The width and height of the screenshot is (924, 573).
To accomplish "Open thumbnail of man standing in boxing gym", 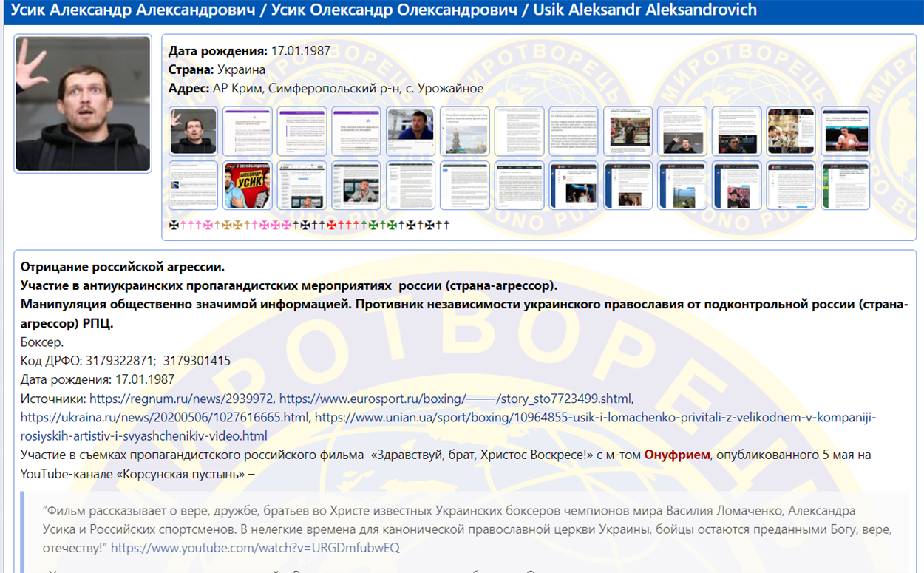I will click(x=628, y=131).
